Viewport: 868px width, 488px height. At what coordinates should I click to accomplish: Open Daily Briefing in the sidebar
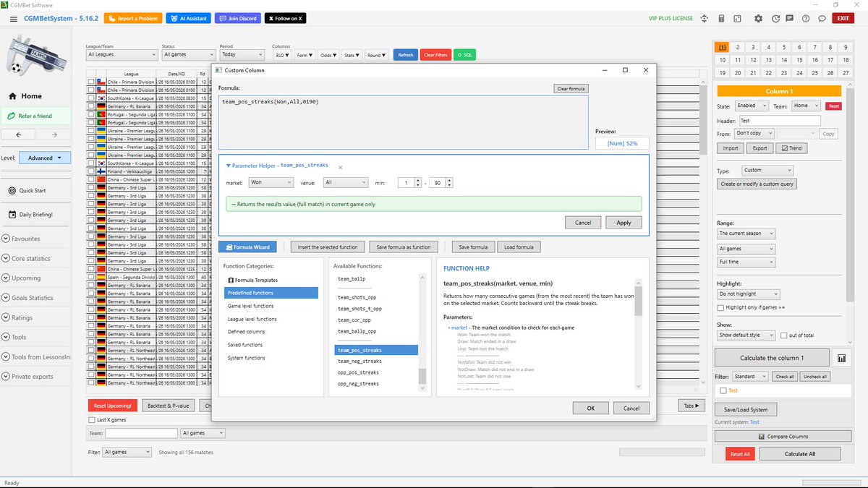coord(30,215)
